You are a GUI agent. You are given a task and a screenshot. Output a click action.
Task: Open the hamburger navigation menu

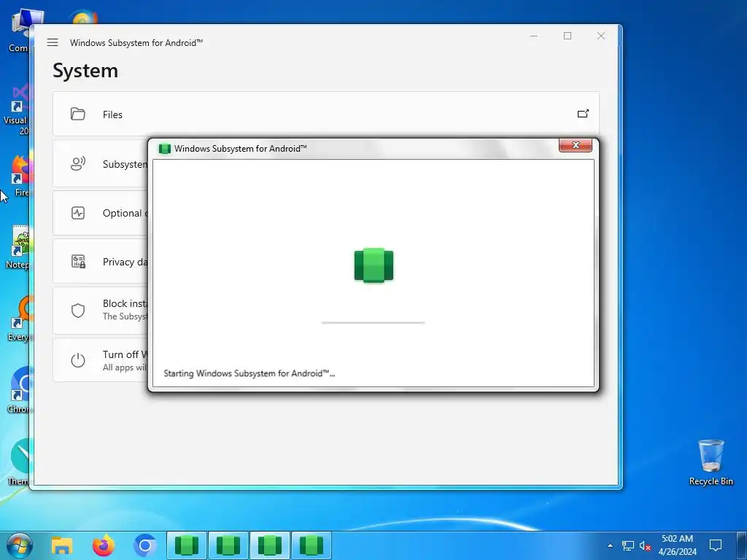click(x=53, y=42)
